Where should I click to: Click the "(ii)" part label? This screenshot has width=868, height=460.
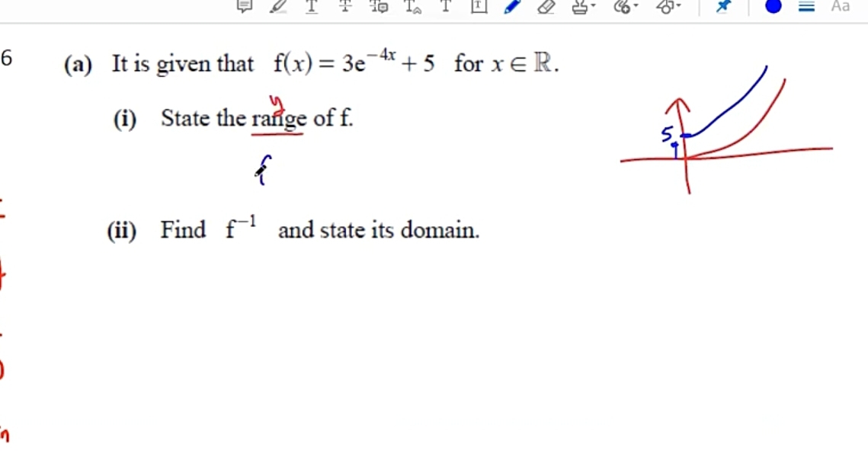pyautogui.click(x=122, y=230)
